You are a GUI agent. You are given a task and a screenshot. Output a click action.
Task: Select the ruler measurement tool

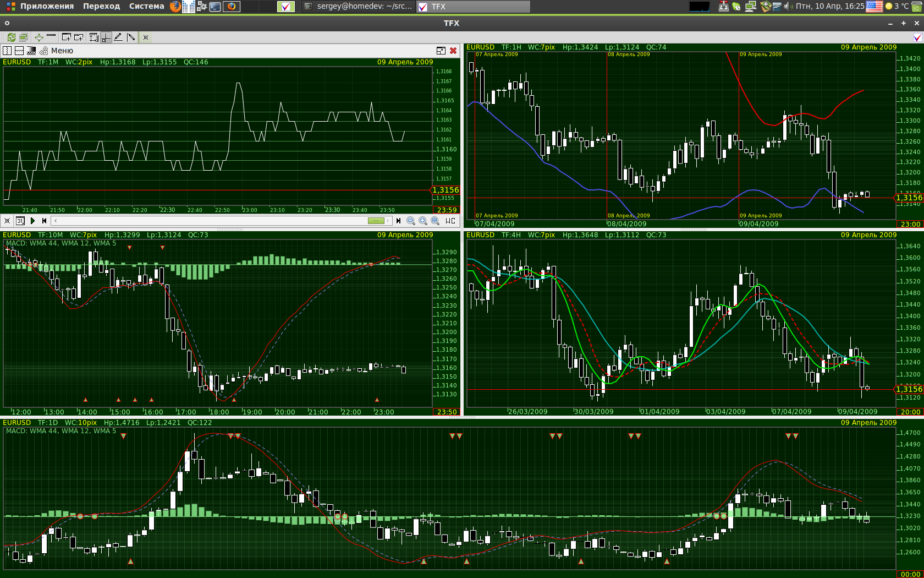click(x=94, y=37)
